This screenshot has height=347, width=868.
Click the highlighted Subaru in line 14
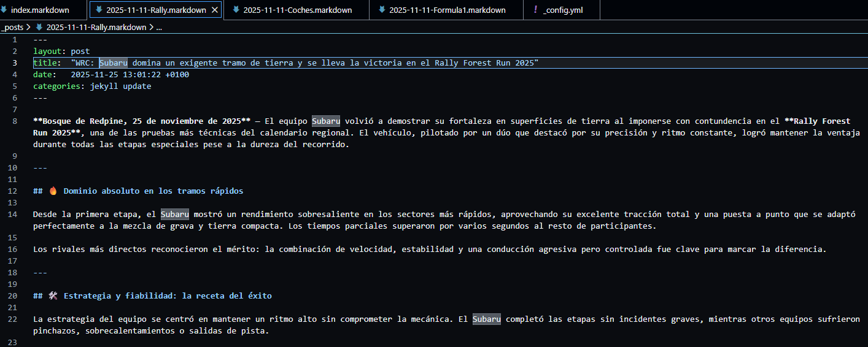pyautogui.click(x=175, y=214)
